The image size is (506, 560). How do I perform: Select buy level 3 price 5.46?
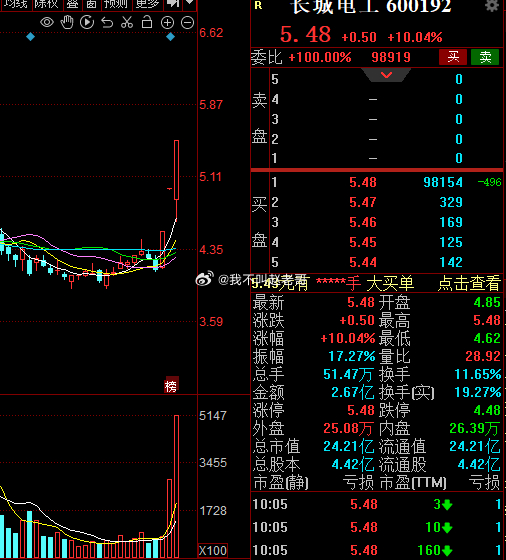[363, 222]
